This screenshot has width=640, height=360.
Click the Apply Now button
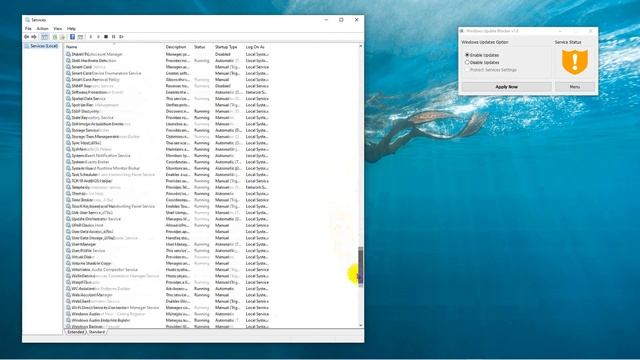[x=507, y=87]
